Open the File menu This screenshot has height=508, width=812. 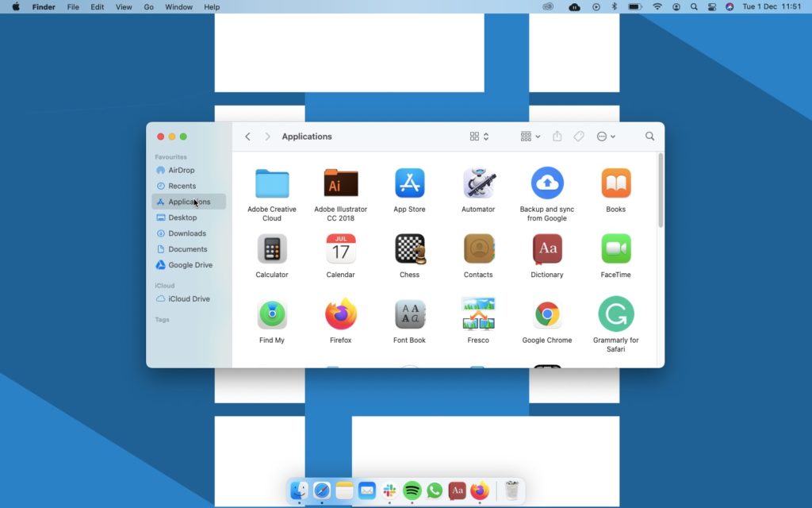[73, 6]
